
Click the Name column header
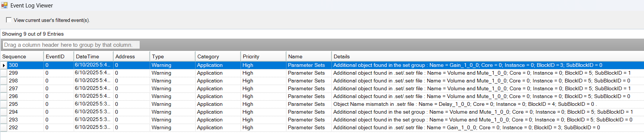click(x=308, y=56)
